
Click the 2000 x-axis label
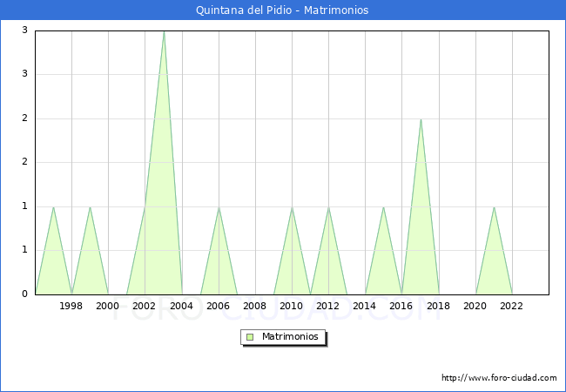tap(108, 306)
